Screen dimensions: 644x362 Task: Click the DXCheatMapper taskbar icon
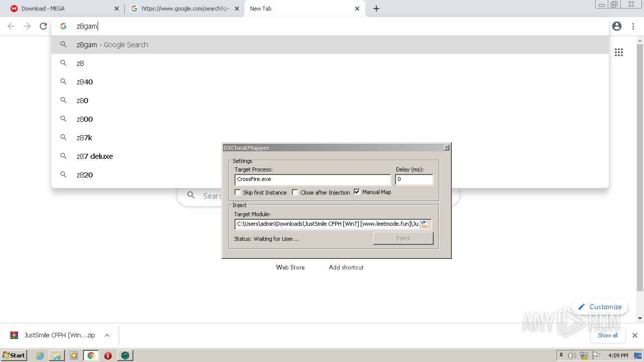pyautogui.click(x=125, y=355)
